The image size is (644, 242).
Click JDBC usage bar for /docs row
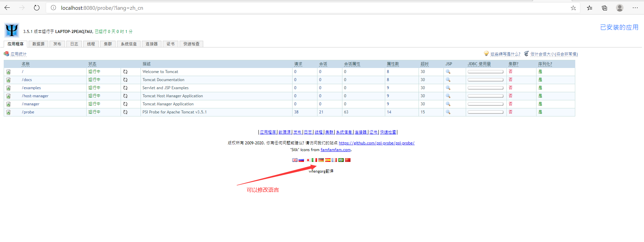point(486,80)
